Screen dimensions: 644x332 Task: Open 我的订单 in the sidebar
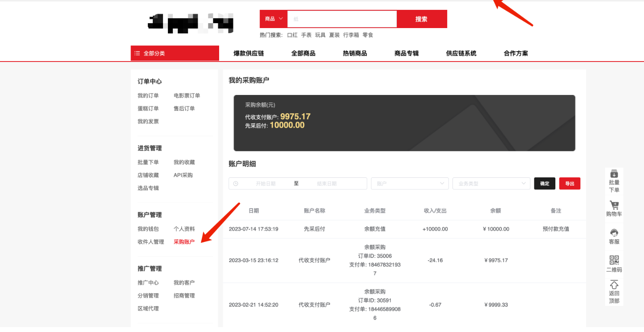pyautogui.click(x=148, y=96)
